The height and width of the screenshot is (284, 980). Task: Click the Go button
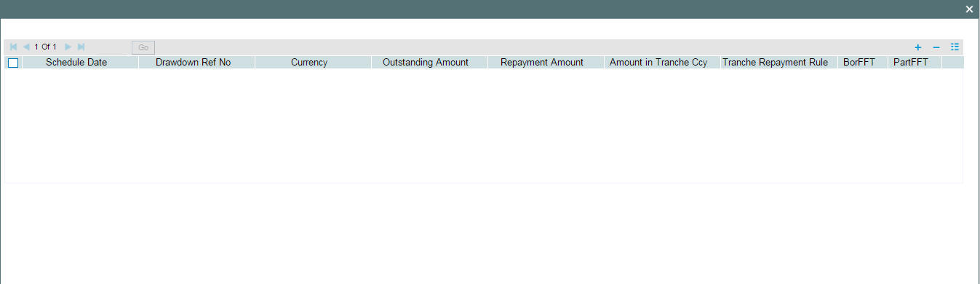pos(143,47)
